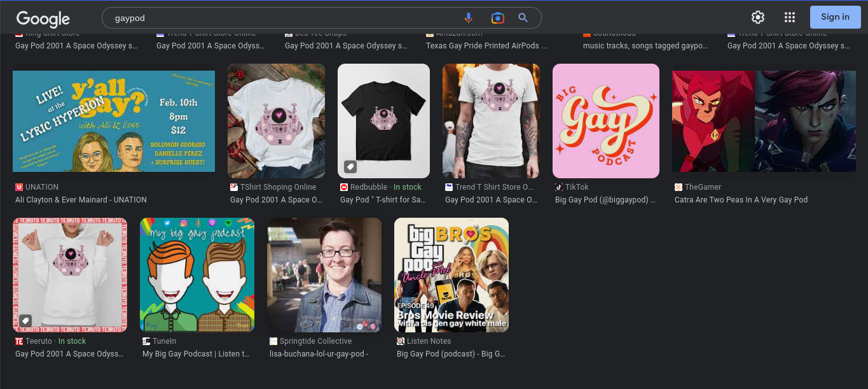Click TuneIn source favicon
The image size is (868, 389).
[146, 341]
